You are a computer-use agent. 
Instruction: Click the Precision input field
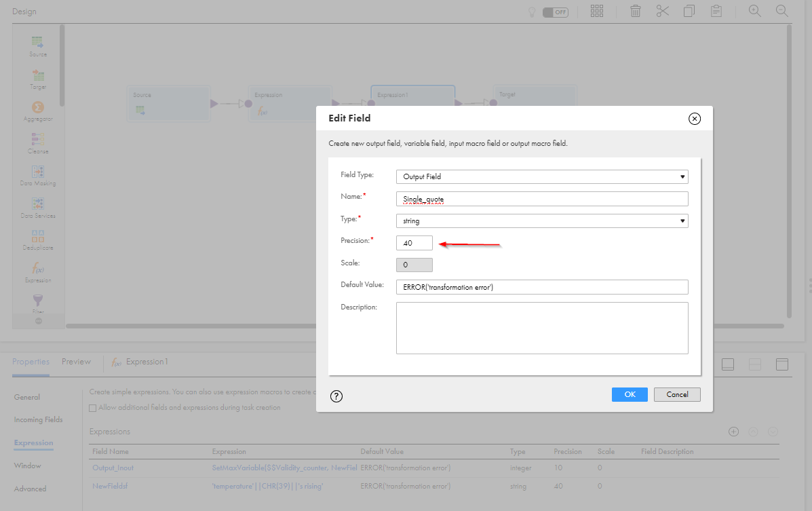coord(414,243)
